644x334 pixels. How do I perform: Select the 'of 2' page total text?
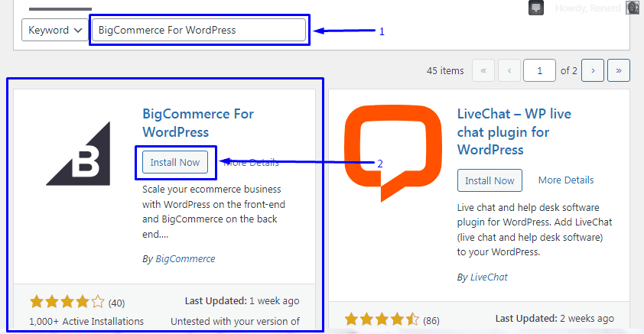pos(569,70)
